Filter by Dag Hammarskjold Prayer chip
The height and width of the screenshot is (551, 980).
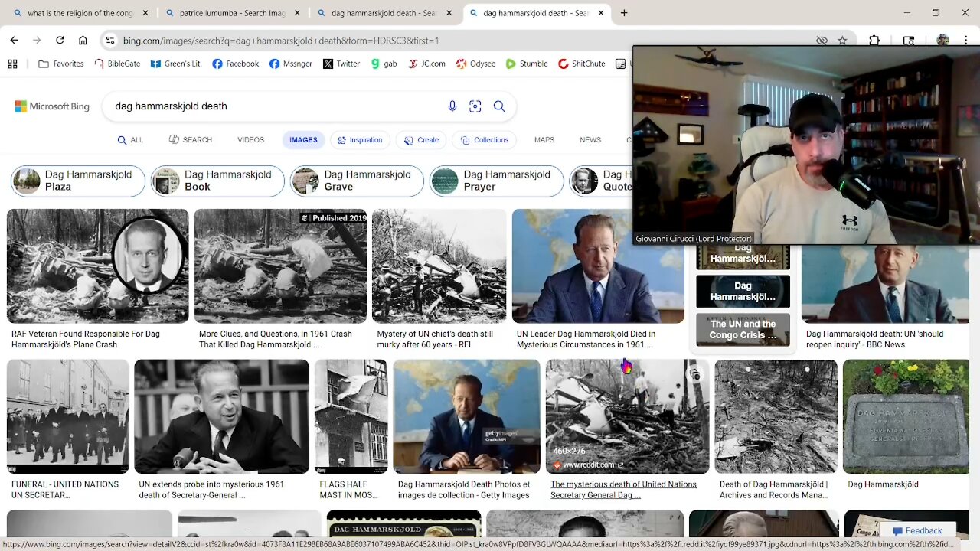pos(496,181)
